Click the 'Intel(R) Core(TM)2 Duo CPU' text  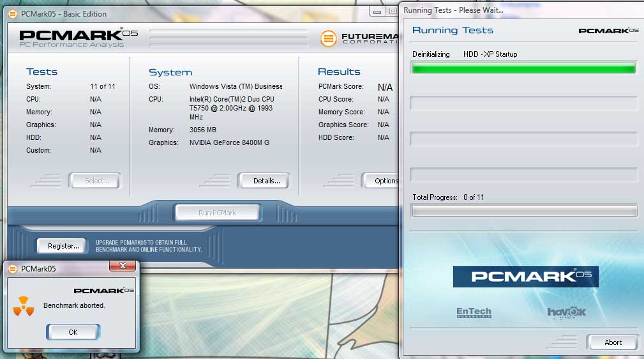232,99
